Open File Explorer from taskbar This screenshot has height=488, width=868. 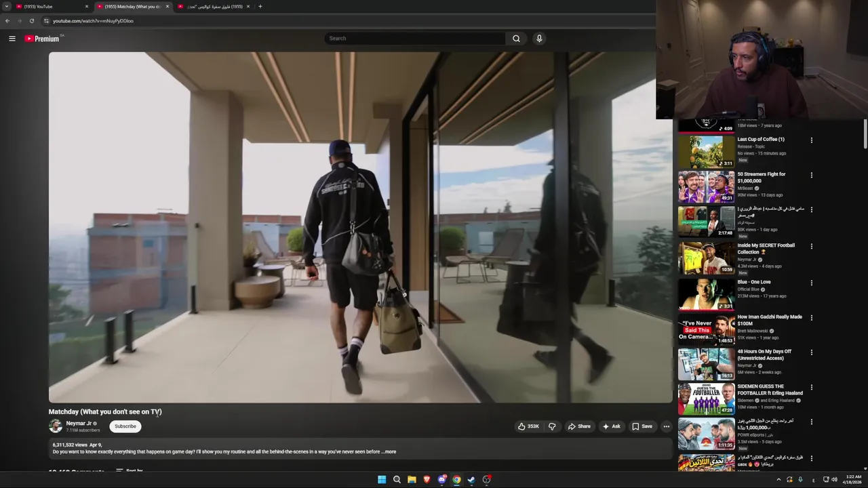click(412, 480)
